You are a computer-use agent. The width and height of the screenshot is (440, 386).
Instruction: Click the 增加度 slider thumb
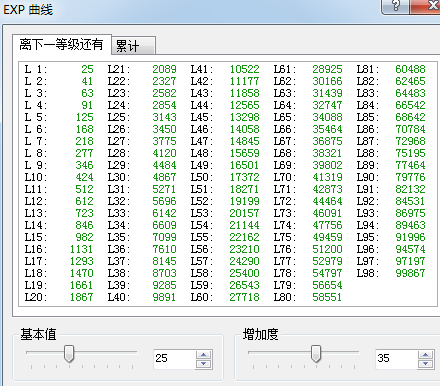coord(316,354)
